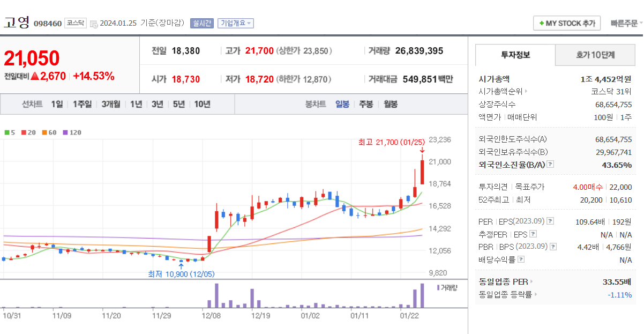Click the orange 60-day moving average legend
644x334 pixels.
click(49, 132)
